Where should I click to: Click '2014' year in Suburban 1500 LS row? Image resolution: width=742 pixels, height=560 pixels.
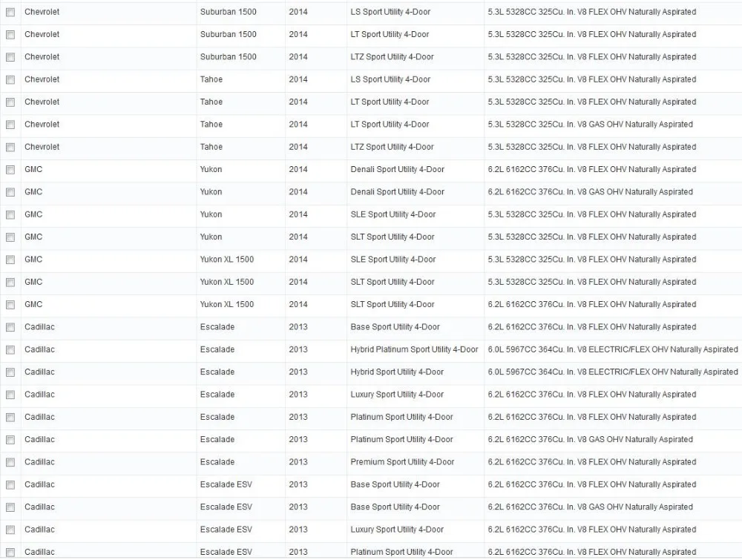pyautogui.click(x=298, y=12)
